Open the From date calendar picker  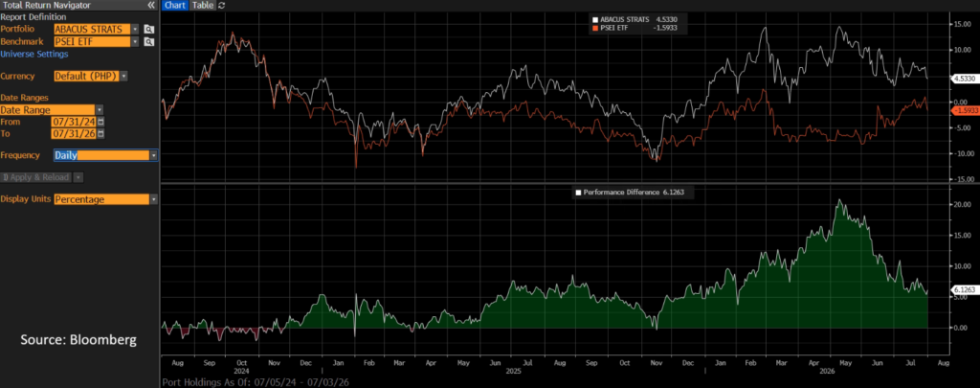tap(101, 122)
